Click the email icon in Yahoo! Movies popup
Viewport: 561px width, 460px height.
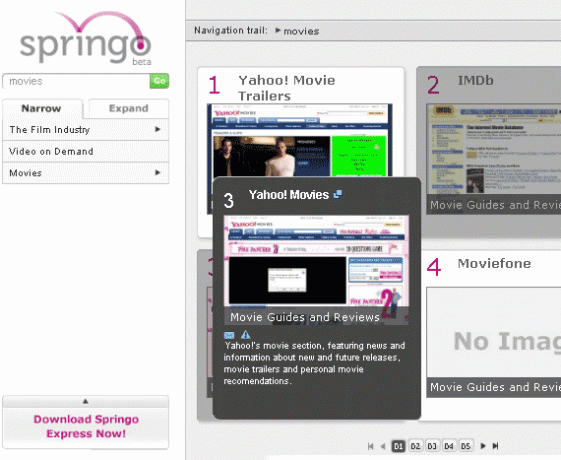[x=229, y=335]
